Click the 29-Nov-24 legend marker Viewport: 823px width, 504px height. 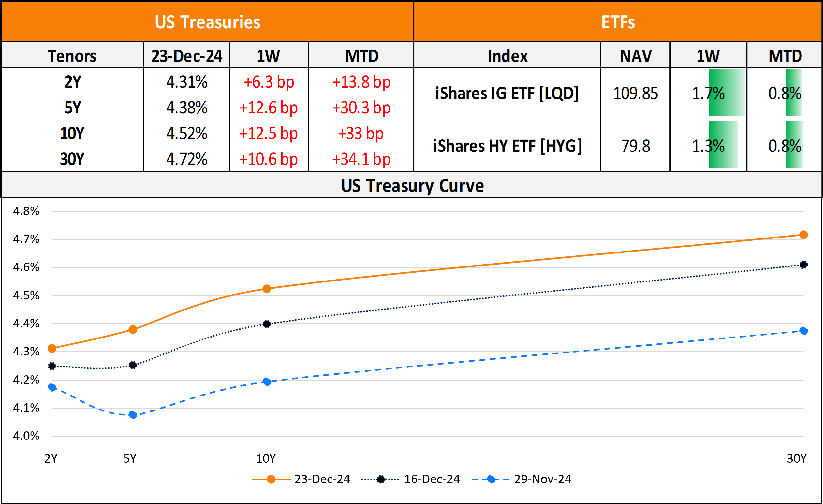click(x=491, y=479)
